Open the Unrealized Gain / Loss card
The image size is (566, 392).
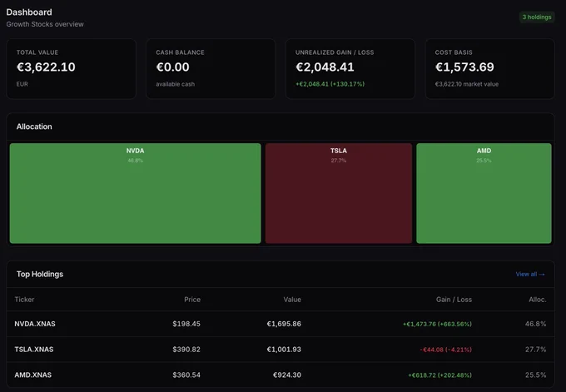pyautogui.click(x=350, y=68)
